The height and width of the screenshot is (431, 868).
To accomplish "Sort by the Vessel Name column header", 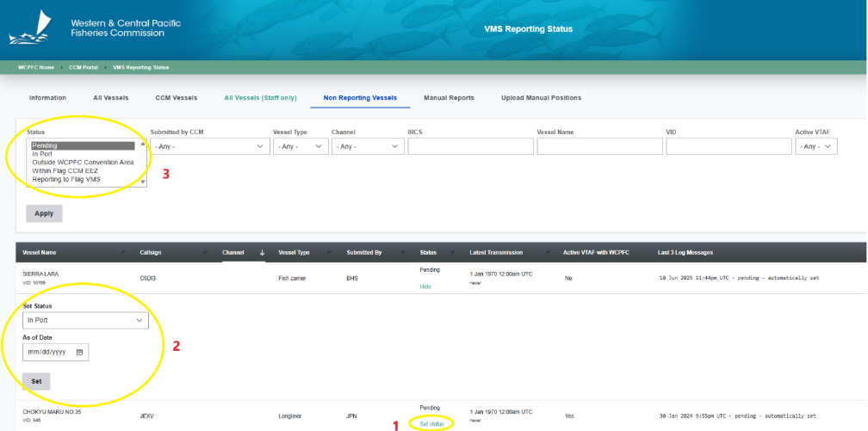I will [x=40, y=253].
